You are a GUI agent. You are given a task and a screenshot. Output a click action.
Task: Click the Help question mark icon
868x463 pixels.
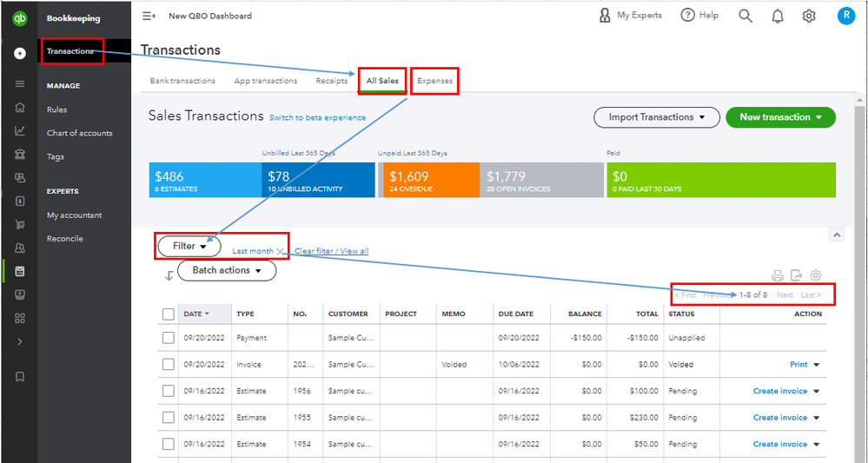coord(688,16)
